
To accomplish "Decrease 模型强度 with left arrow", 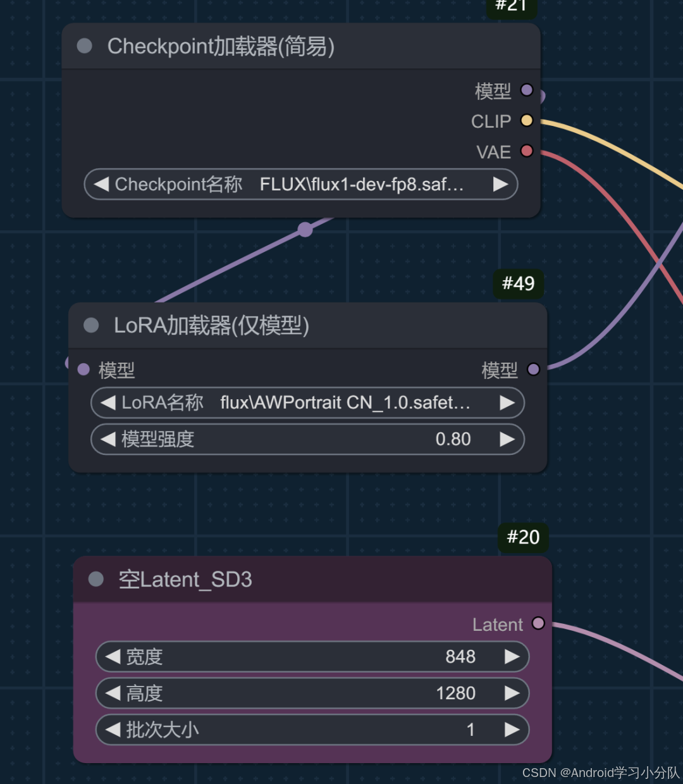I will coord(108,439).
